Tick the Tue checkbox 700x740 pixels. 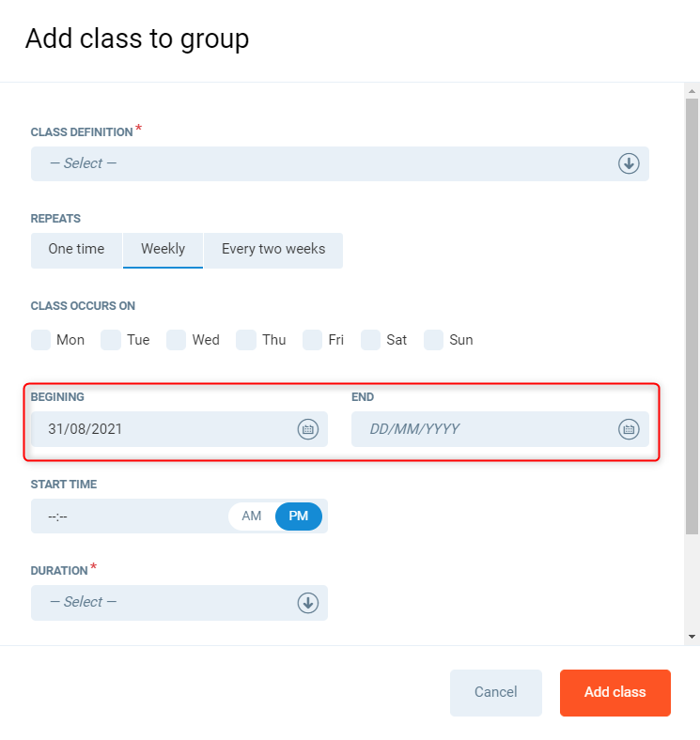coord(112,340)
